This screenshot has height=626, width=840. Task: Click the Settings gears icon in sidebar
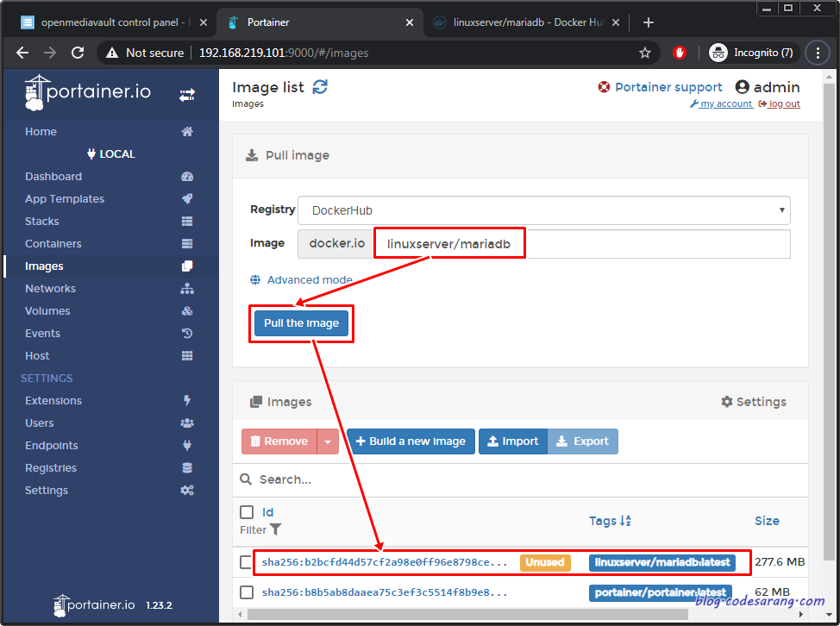click(x=187, y=491)
